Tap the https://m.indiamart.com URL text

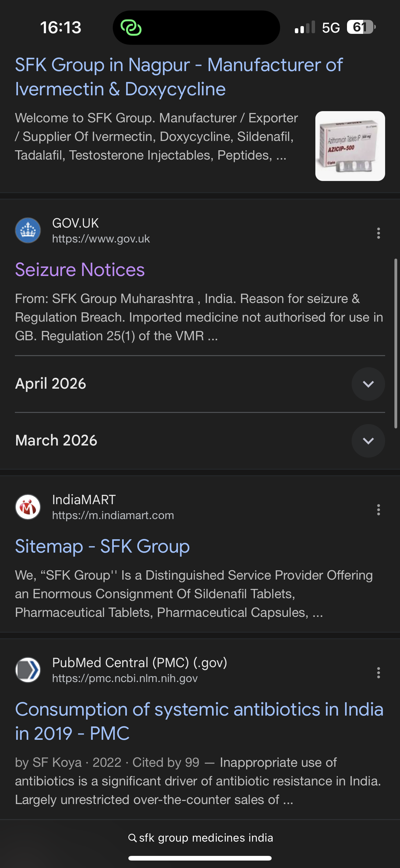(113, 516)
